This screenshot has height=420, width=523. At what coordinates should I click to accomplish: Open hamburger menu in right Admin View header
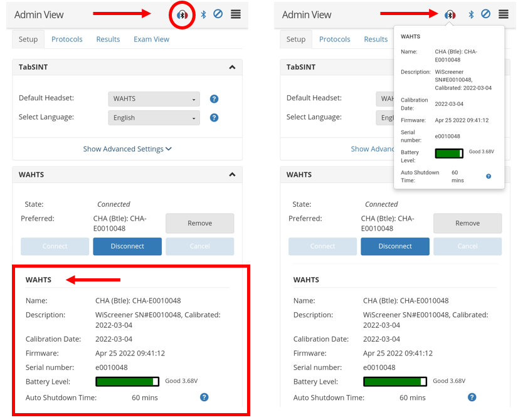click(x=504, y=14)
